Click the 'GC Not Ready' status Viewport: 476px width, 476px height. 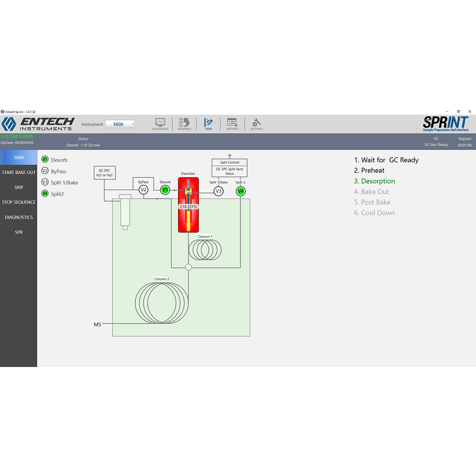436,145
